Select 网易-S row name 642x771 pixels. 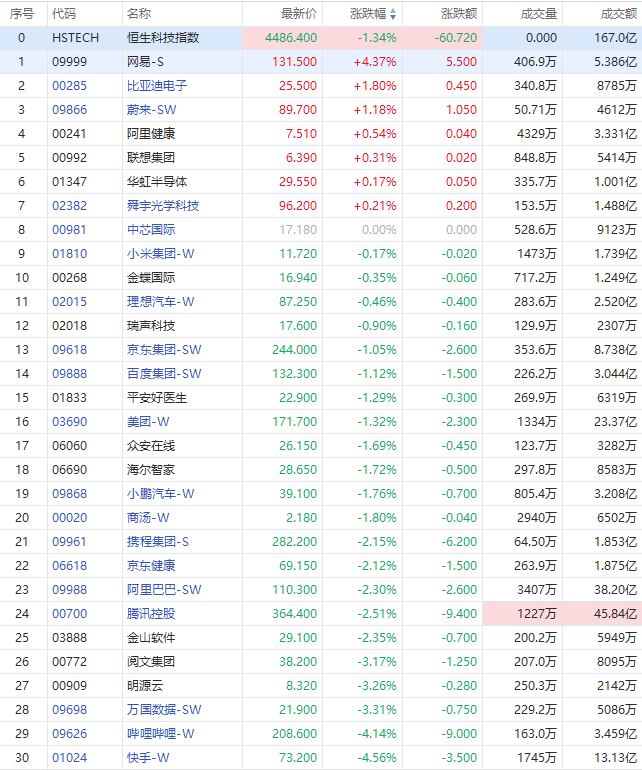[145, 62]
